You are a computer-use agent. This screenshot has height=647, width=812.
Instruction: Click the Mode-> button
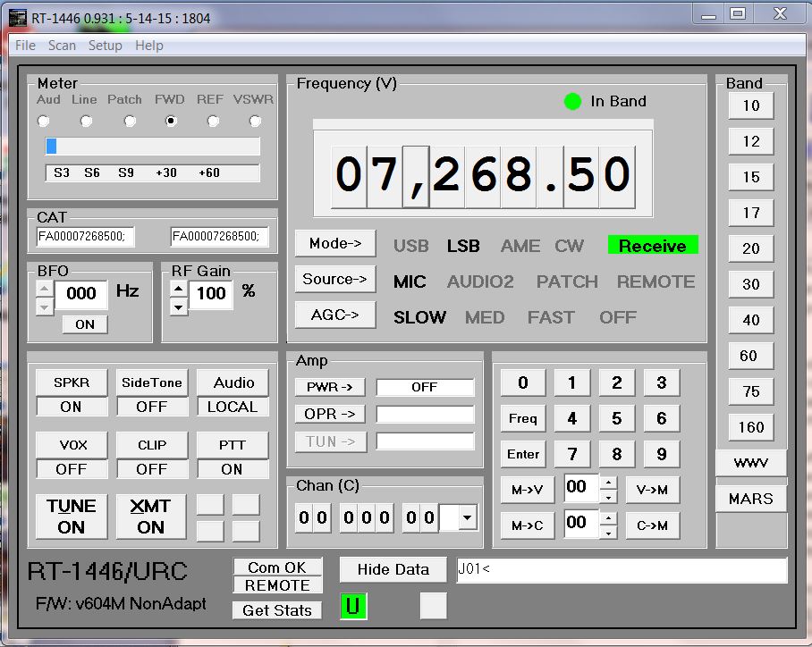(335, 243)
